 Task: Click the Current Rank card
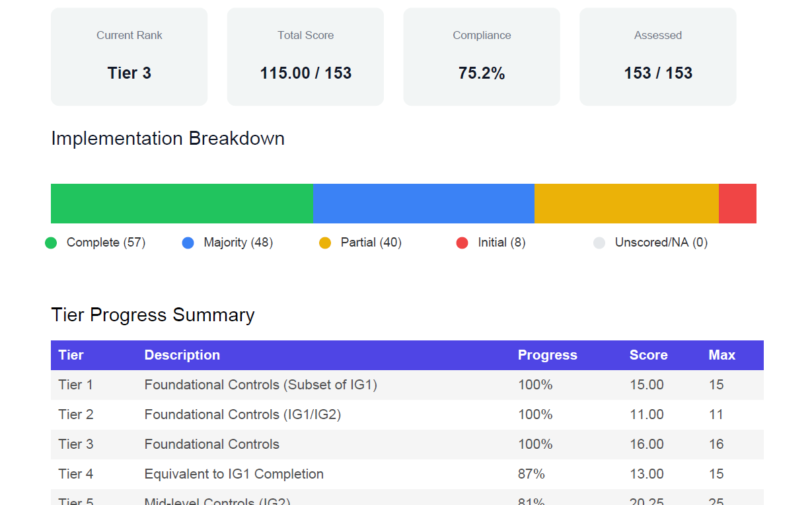(129, 56)
